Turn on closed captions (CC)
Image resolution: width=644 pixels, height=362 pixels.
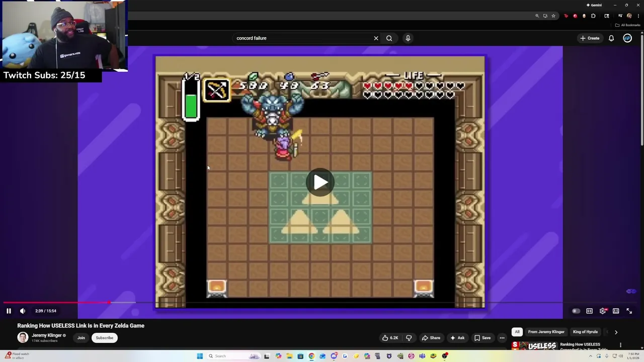590,311
